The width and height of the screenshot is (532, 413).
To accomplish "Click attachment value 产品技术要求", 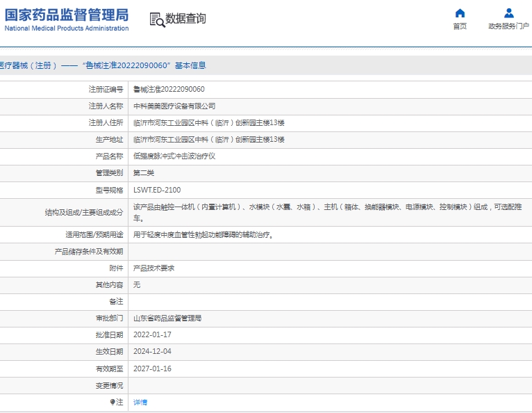I will coord(153,268).
